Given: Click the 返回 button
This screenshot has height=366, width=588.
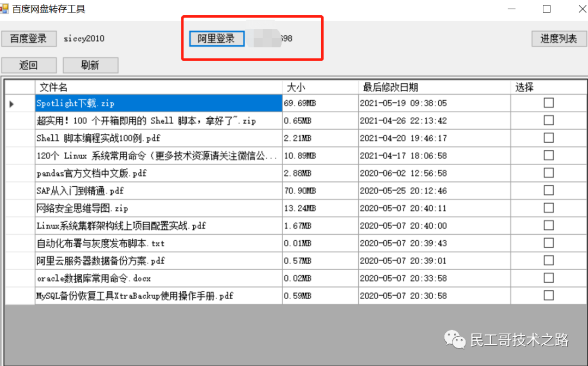Looking at the screenshot, I should [x=29, y=65].
